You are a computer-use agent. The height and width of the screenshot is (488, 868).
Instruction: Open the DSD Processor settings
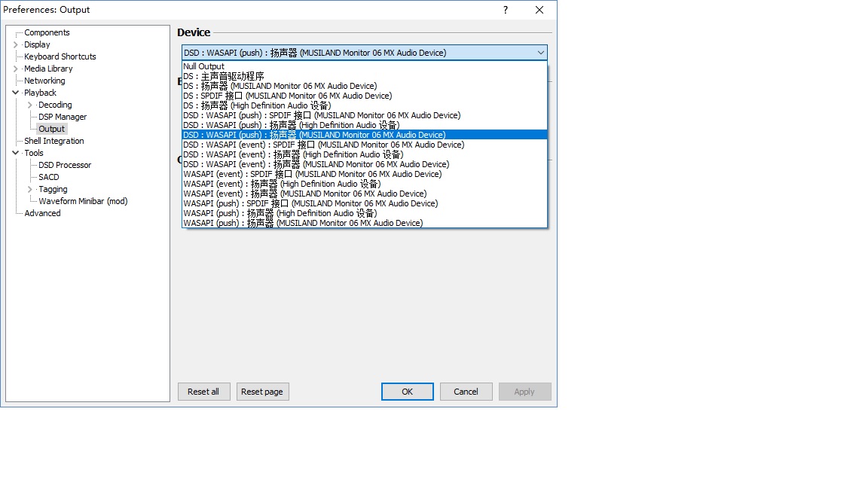click(65, 165)
